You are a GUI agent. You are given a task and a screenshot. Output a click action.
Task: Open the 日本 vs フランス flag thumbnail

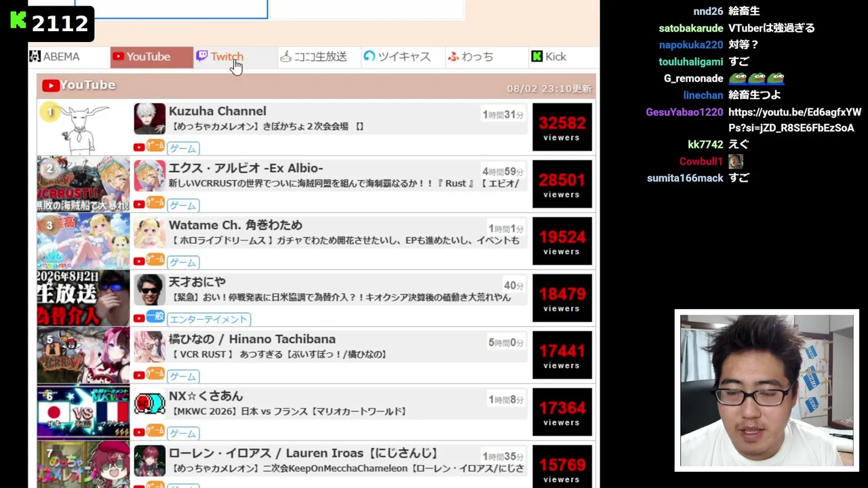83,413
